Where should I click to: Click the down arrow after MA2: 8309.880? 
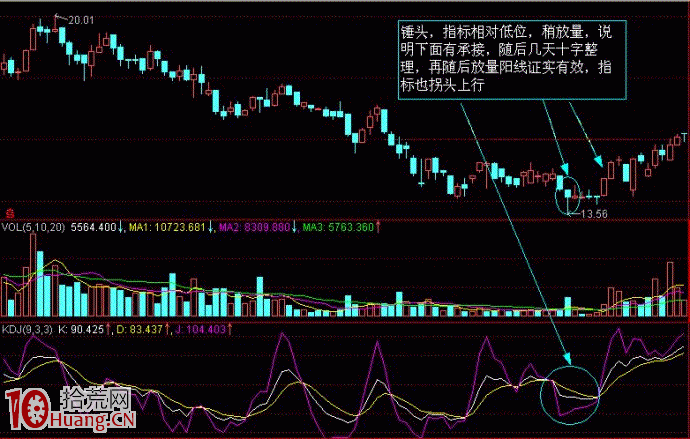pos(294,227)
